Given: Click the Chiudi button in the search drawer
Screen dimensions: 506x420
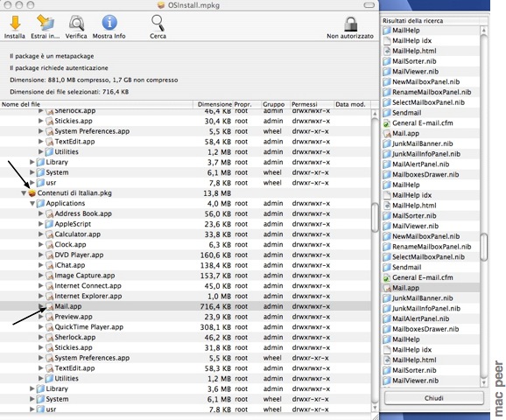Looking at the screenshot, I should pos(433,398).
